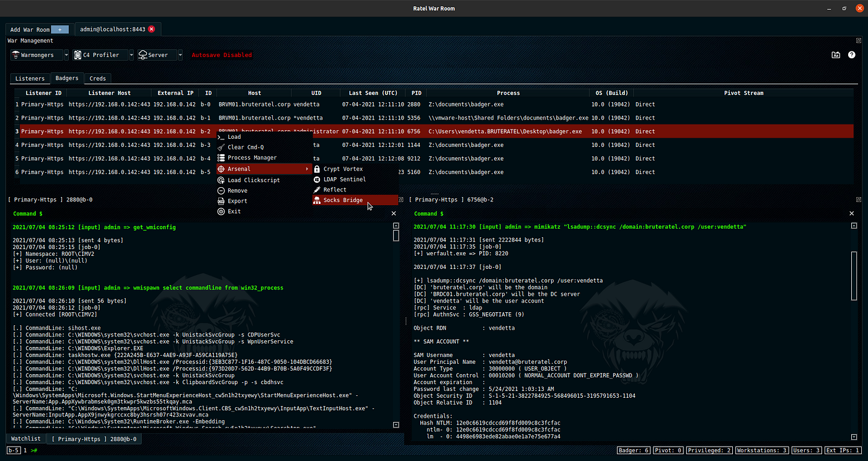The width and height of the screenshot is (868, 461).
Task: Click the Add War Room tab label
Action: tap(30, 30)
